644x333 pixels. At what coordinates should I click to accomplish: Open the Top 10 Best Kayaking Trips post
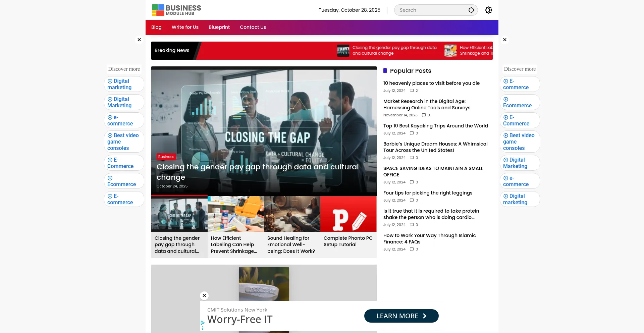(x=435, y=126)
